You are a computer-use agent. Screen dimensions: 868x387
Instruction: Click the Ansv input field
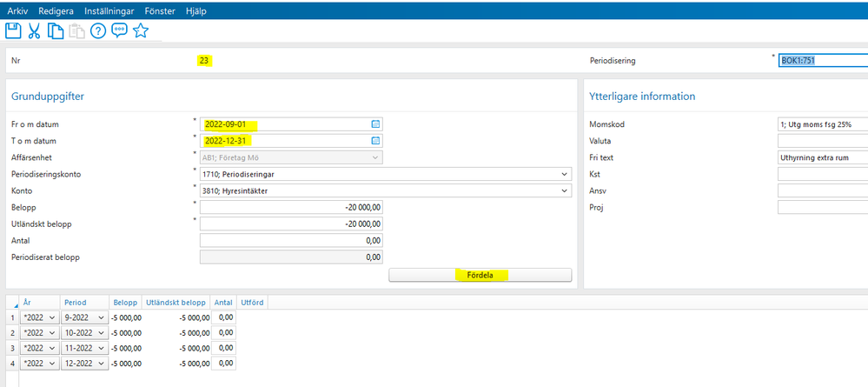click(823, 190)
